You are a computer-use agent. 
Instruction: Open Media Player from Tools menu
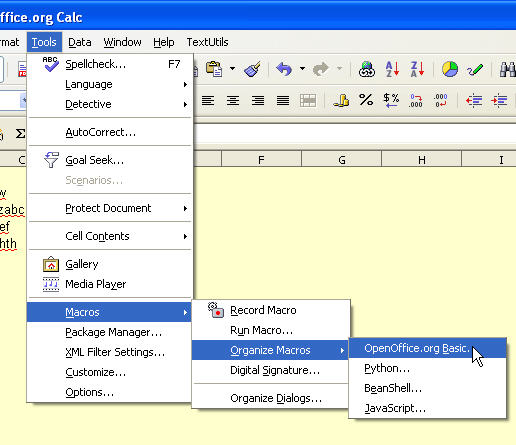point(110,284)
